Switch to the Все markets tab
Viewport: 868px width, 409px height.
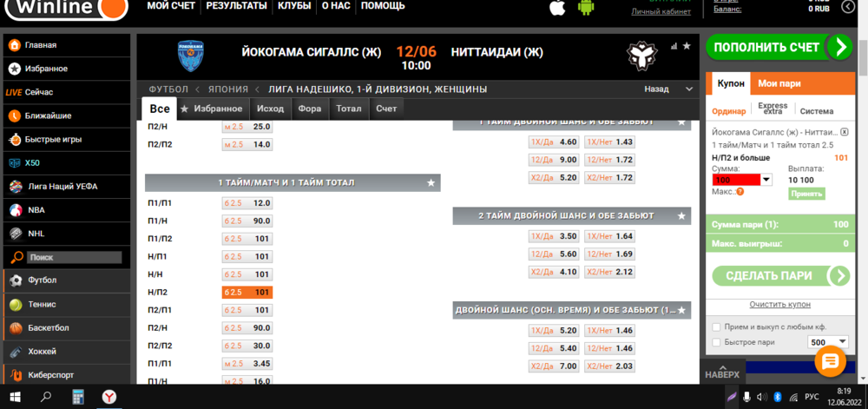pyautogui.click(x=160, y=109)
